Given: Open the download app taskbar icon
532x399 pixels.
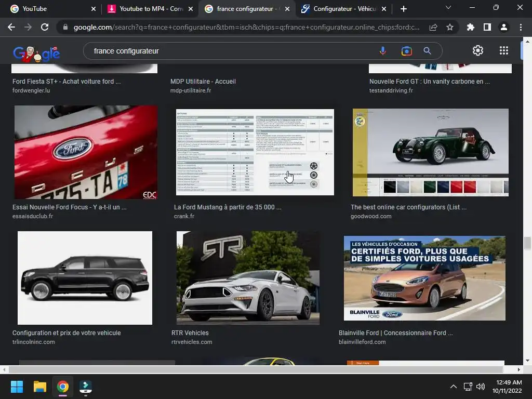Looking at the screenshot, I should pyautogui.click(x=86, y=387).
